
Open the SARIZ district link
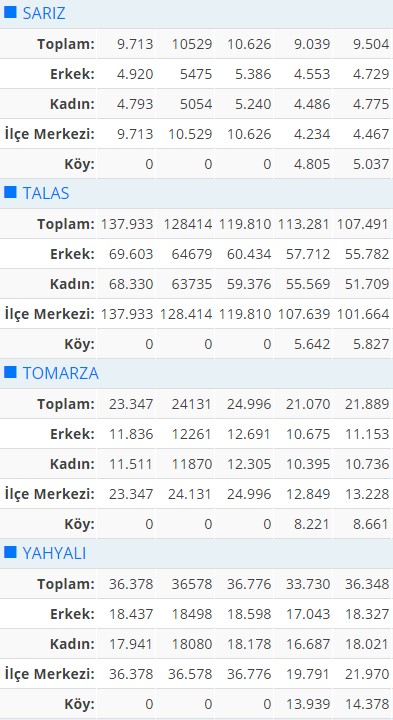coord(44,13)
